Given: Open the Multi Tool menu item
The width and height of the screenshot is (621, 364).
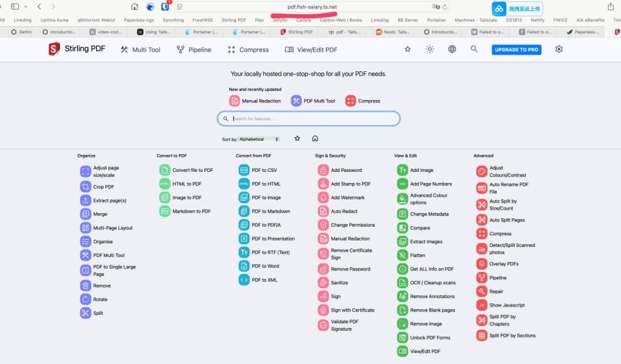Looking at the screenshot, I should tap(141, 50).
